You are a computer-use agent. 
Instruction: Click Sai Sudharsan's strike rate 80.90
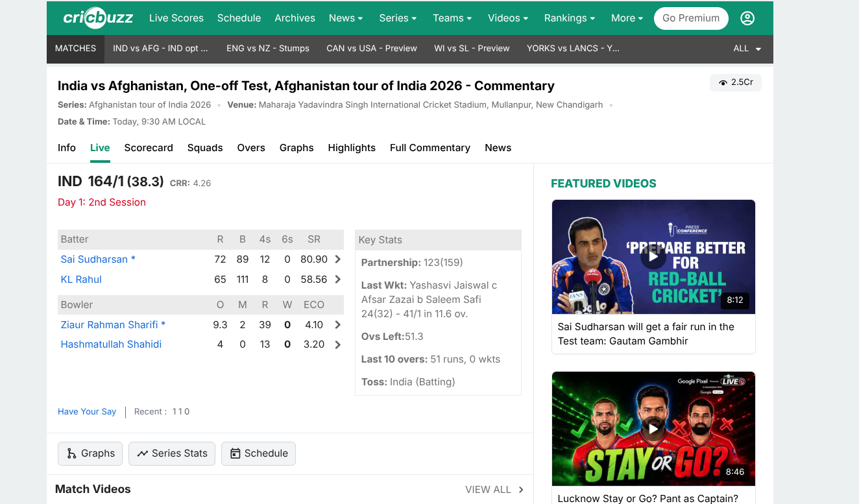[314, 259]
